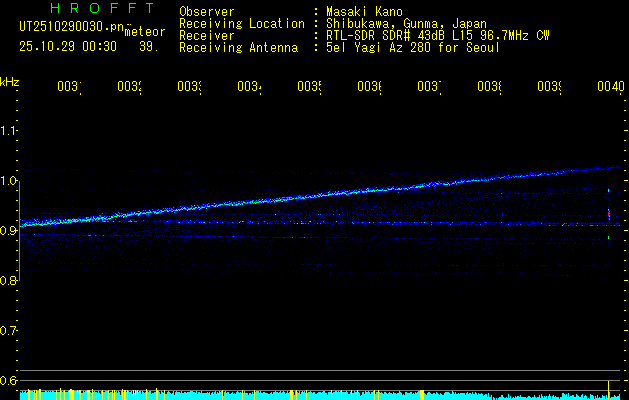Click the 0.8 frequency axis label
This screenshot has width=629, height=400.
[8, 281]
